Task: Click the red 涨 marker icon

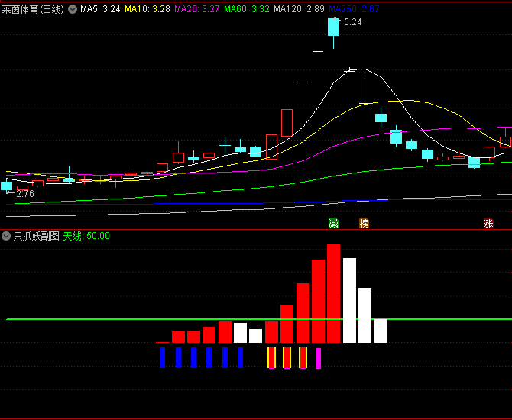Action: (488, 224)
